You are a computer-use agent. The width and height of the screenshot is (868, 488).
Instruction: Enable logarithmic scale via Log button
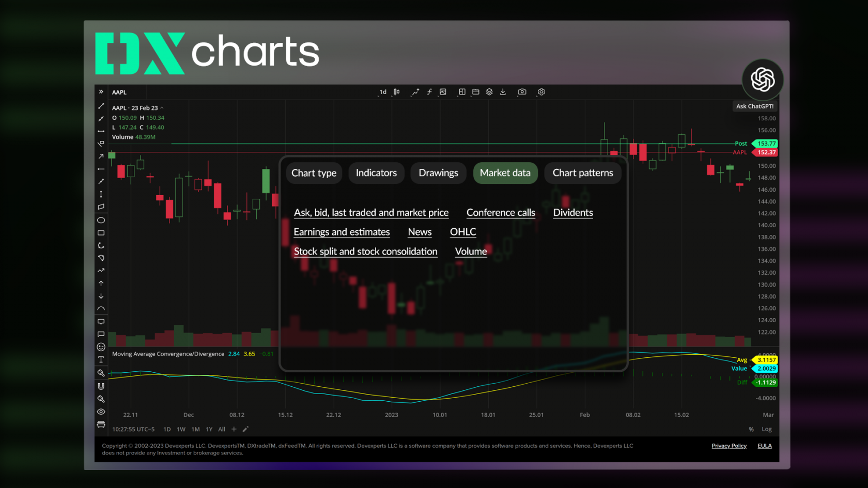tap(767, 429)
